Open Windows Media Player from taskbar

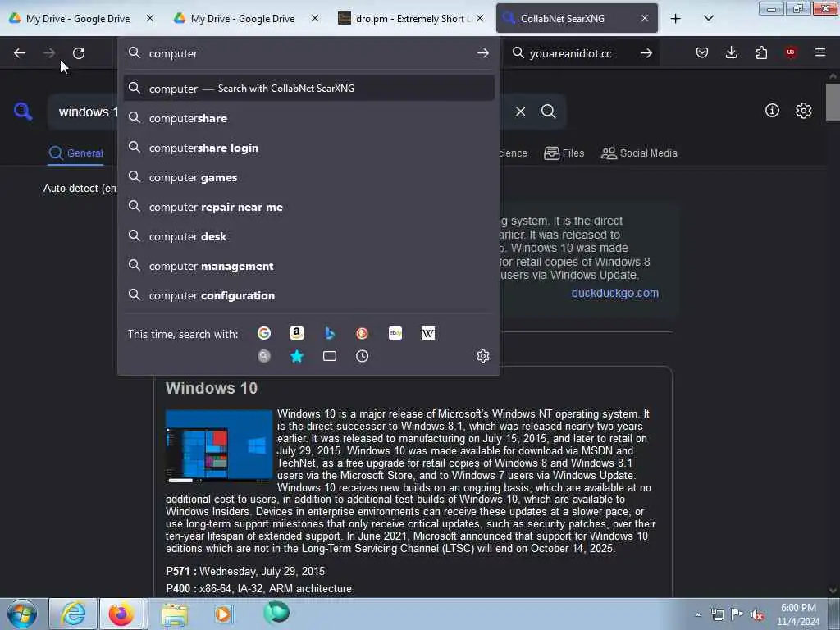coord(223,614)
